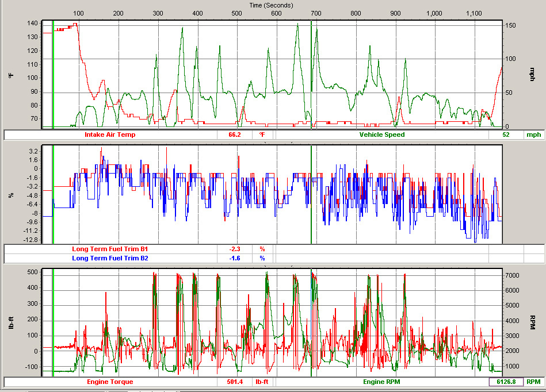The width and height of the screenshot is (546, 392).
Task: Click the lb-ft axis label on bottom chart
Action: (10, 322)
